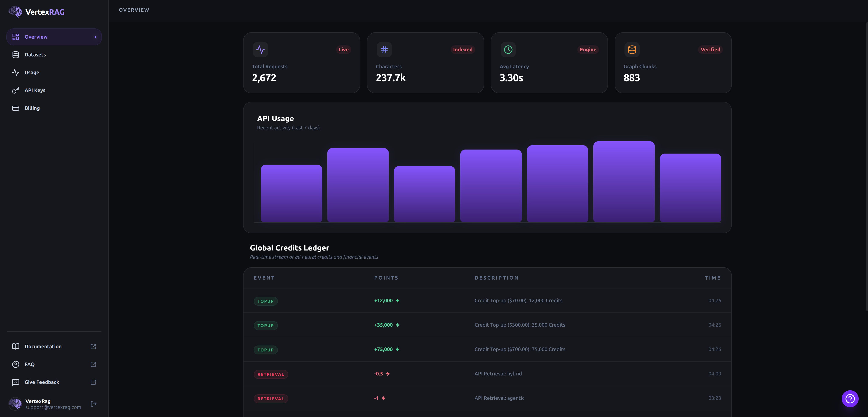The image size is (868, 417).
Task: Click the pulse icon on Total Requests card
Action: (260, 49)
